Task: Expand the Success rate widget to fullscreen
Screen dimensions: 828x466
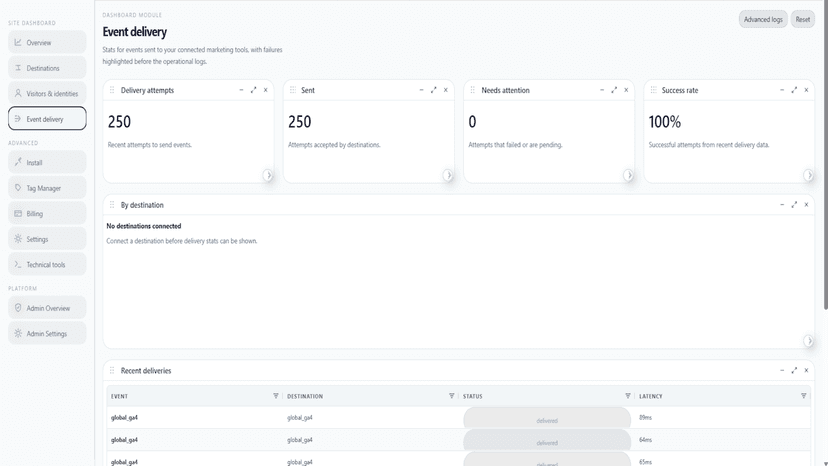Action: click(794, 90)
